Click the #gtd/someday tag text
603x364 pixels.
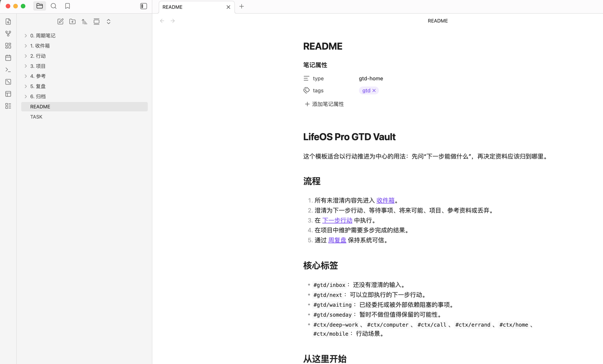click(x=332, y=315)
